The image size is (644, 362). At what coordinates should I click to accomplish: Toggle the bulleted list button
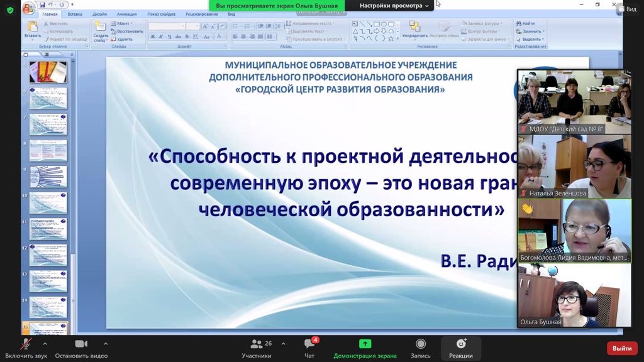pyautogui.click(x=236, y=26)
